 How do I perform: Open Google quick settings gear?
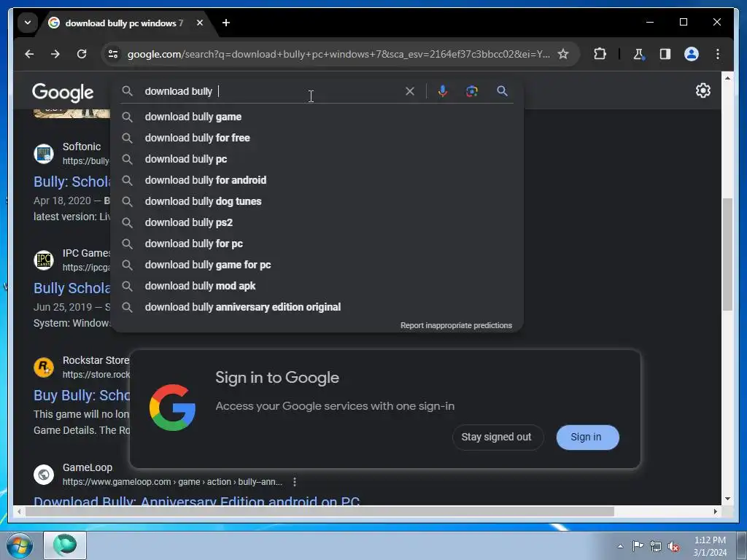703,90
